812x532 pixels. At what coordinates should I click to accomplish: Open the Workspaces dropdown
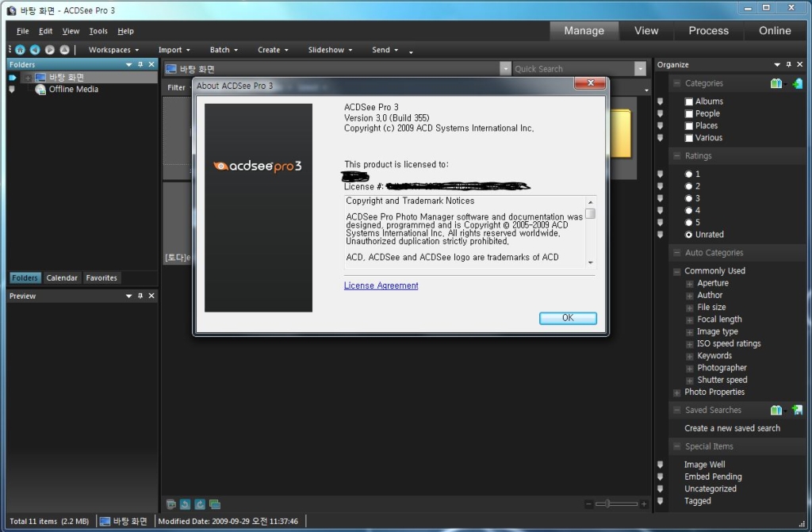tap(114, 50)
